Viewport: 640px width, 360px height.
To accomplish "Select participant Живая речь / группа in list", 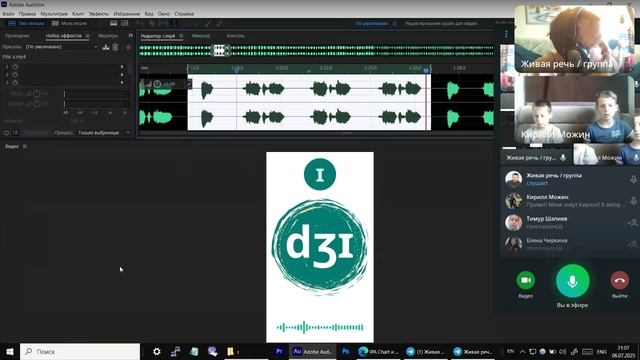I will [x=570, y=179].
